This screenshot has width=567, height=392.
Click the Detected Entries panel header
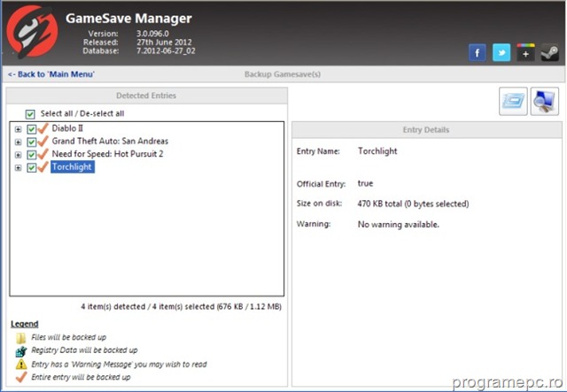click(146, 96)
